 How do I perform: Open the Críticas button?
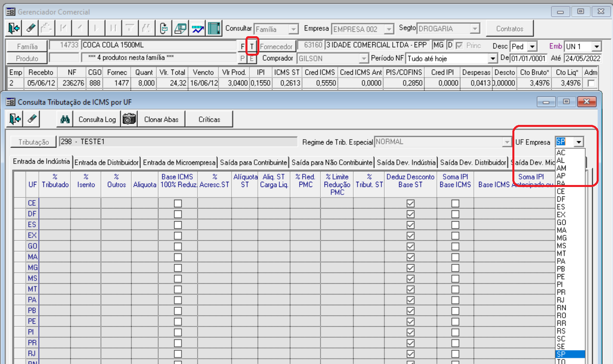[209, 119]
